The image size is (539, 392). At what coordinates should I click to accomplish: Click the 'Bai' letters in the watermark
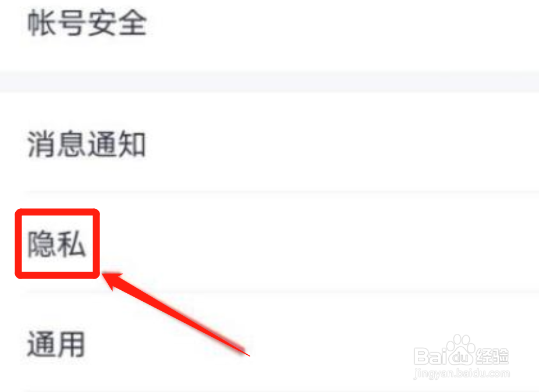click(430, 356)
